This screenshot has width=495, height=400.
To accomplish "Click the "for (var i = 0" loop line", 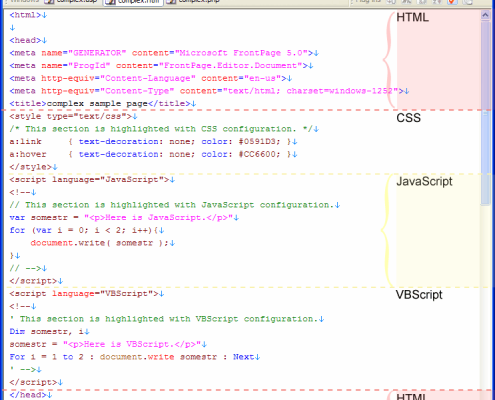I will coord(87,230).
